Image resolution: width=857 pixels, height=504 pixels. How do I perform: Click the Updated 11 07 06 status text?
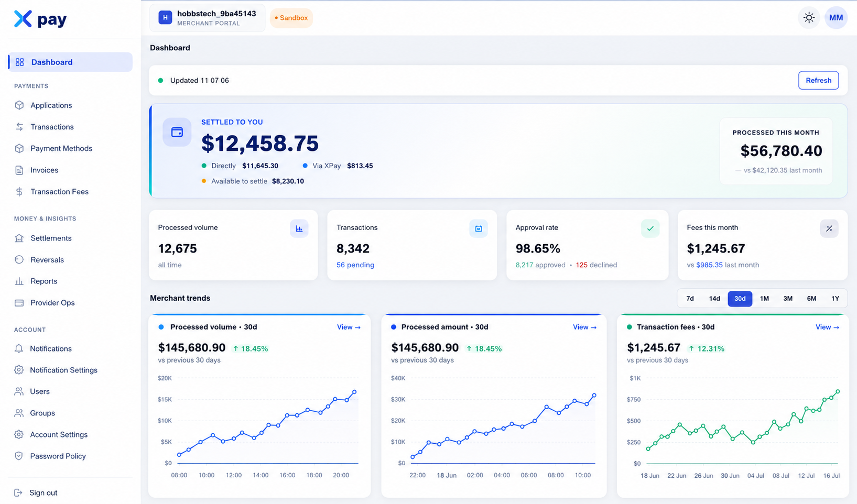pos(200,81)
